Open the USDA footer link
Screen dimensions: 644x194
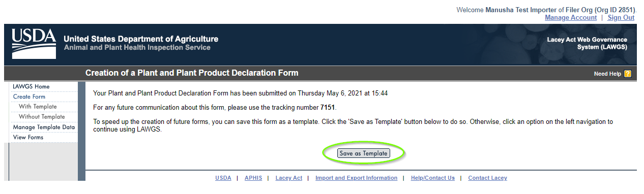[223, 178]
